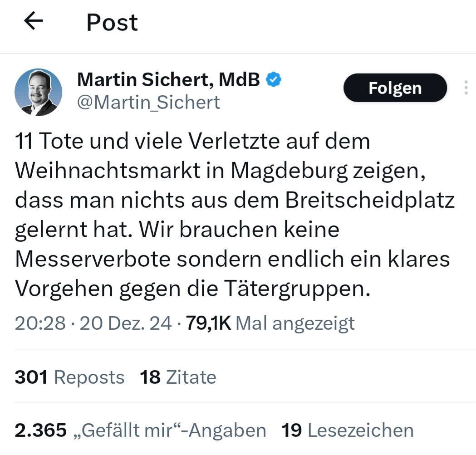Select the date 20 Dez. 24
Screen dimensions: 476x455
click(x=126, y=323)
